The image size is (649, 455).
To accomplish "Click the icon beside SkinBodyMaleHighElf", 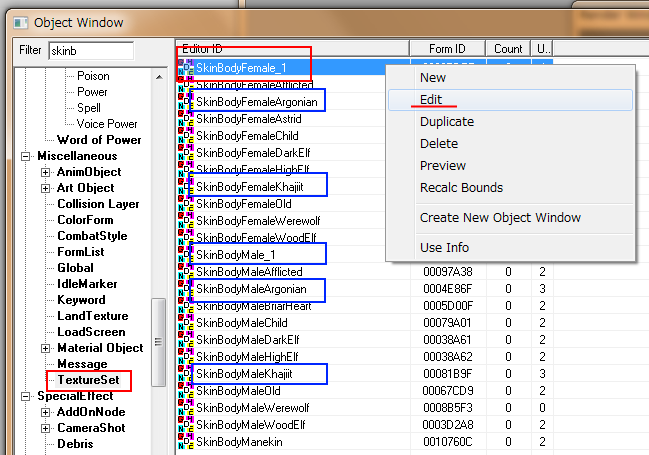I will tap(186, 356).
